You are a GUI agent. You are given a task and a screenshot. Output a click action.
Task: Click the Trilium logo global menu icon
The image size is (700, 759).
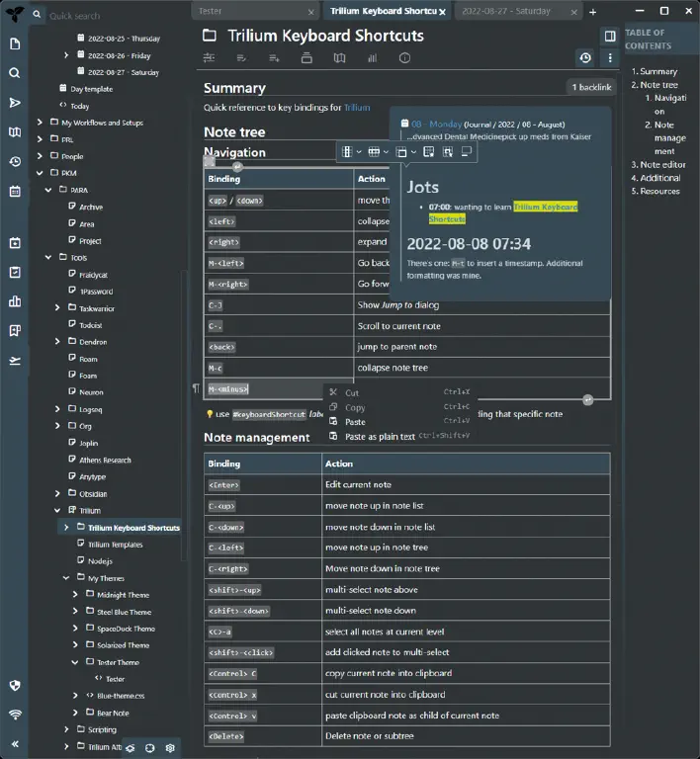click(x=15, y=14)
